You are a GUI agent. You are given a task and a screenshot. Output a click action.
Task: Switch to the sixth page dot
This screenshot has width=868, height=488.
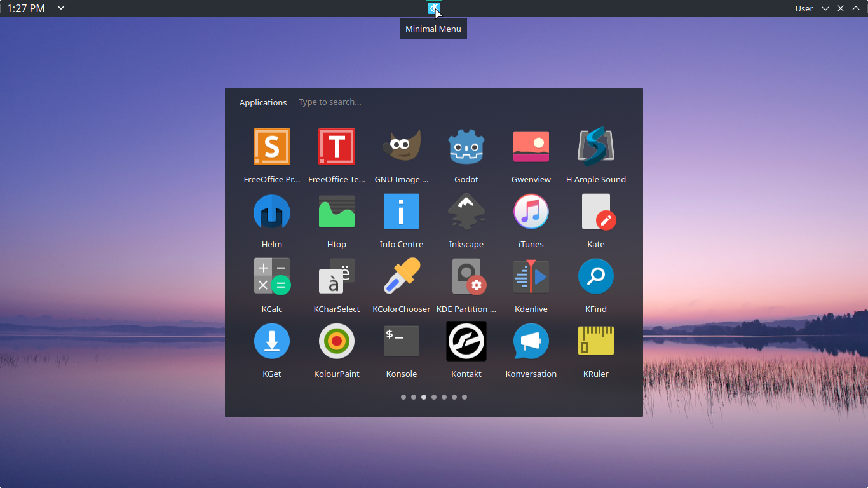point(454,397)
